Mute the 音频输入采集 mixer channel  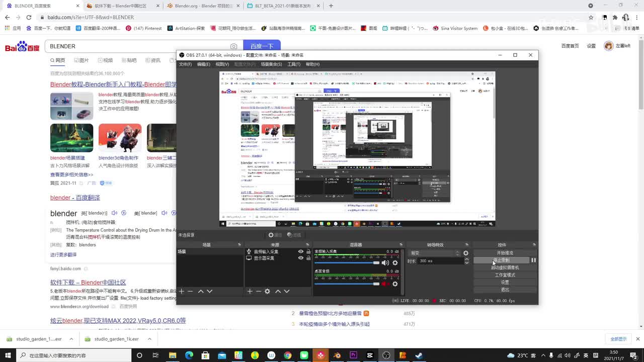pyautogui.click(x=385, y=262)
